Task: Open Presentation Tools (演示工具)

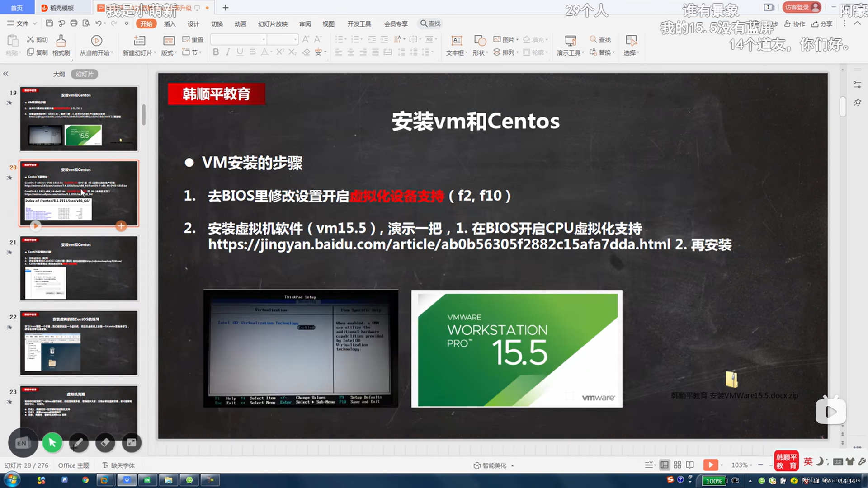Action: [x=571, y=45]
